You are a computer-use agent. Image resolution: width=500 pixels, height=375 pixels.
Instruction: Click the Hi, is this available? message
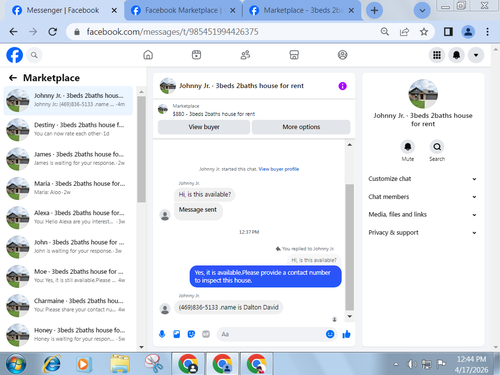[x=205, y=194]
